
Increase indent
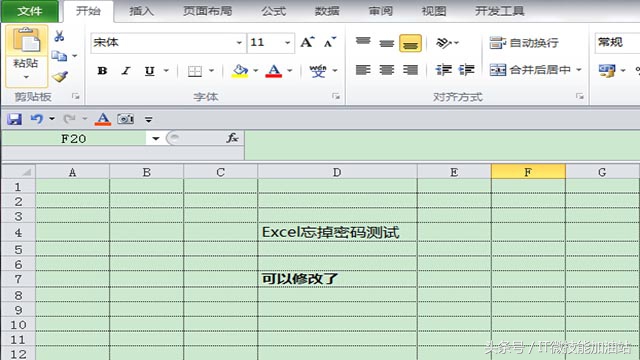[x=466, y=70]
